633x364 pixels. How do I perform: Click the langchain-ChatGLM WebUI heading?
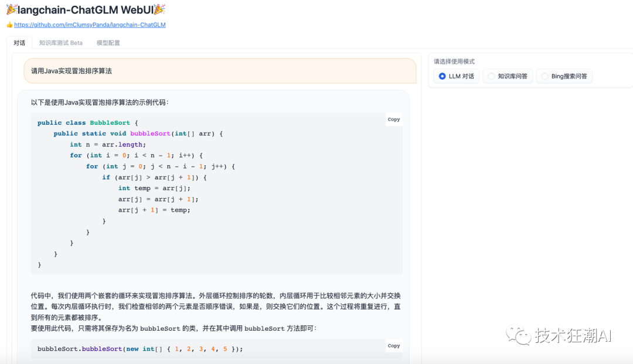click(86, 10)
